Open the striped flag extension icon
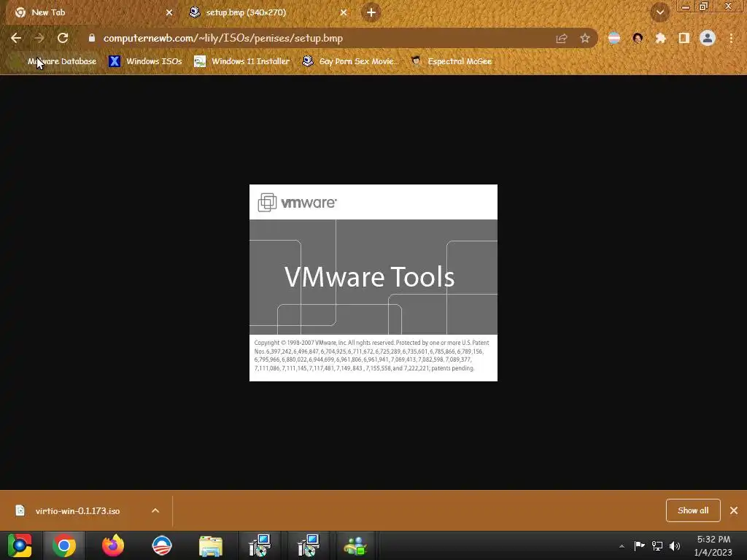 click(x=614, y=38)
